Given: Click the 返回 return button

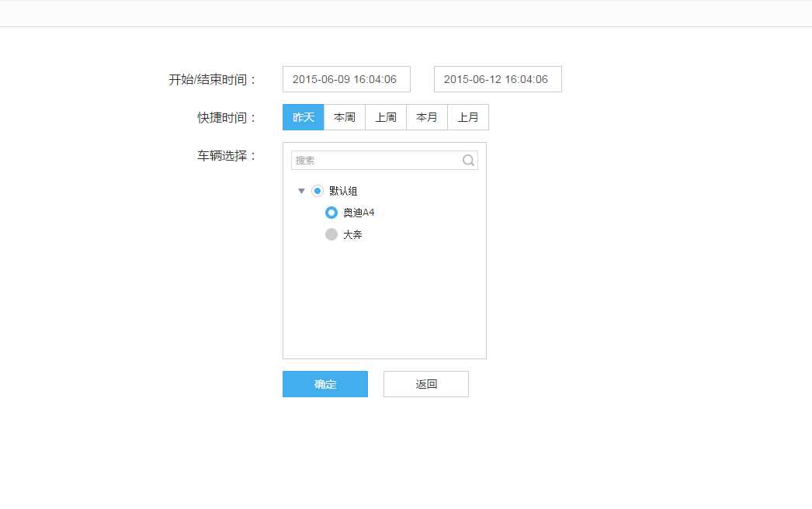Looking at the screenshot, I should [425, 383].
